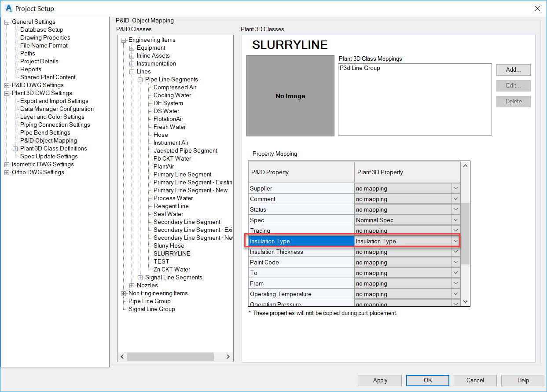547x392 pixels.
Task: Click the Autodesk app icon in title bar
Action: pos(8,8)
